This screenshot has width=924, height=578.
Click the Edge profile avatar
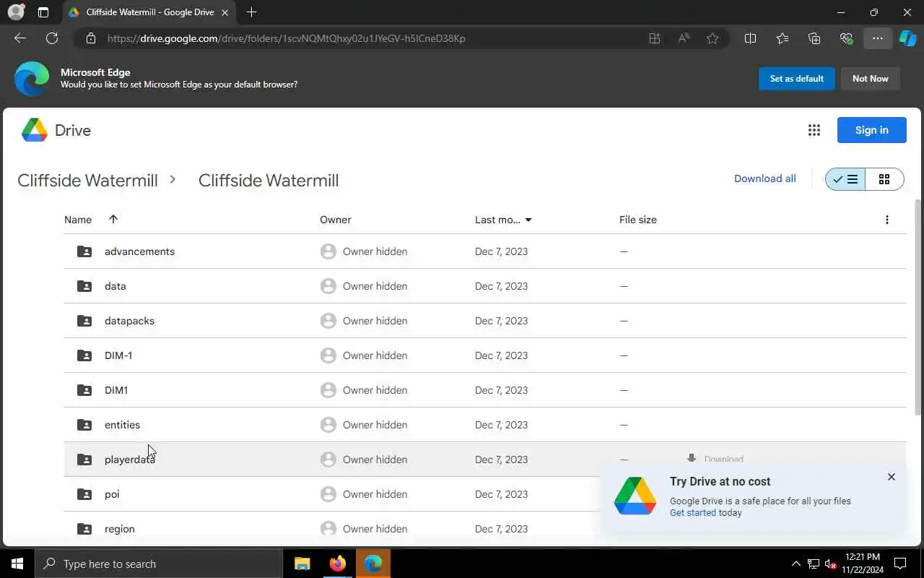pos(16,12)
